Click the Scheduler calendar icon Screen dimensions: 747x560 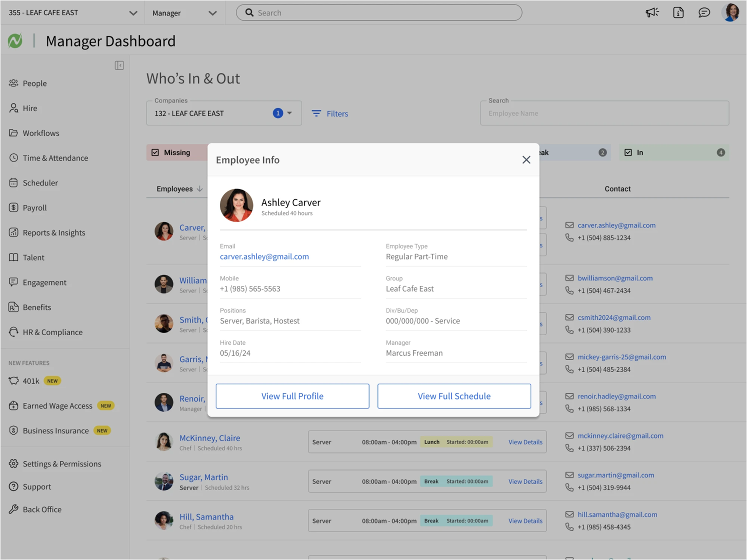point(13,182)
